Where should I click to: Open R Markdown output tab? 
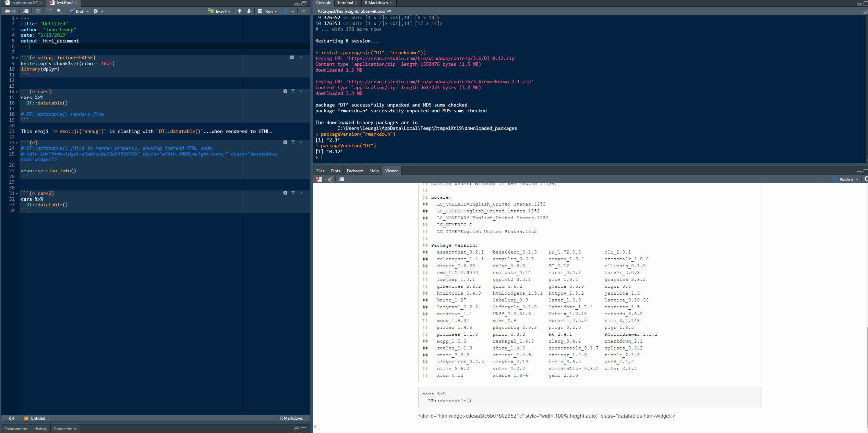(376, 3)
